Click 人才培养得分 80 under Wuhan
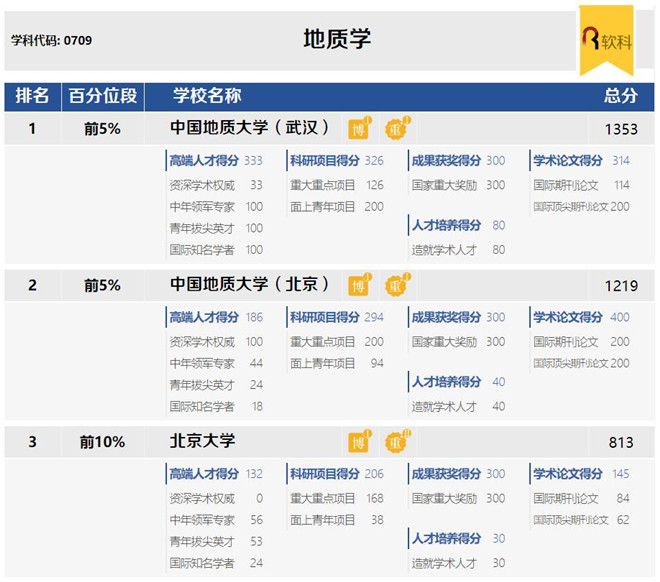 458,225
